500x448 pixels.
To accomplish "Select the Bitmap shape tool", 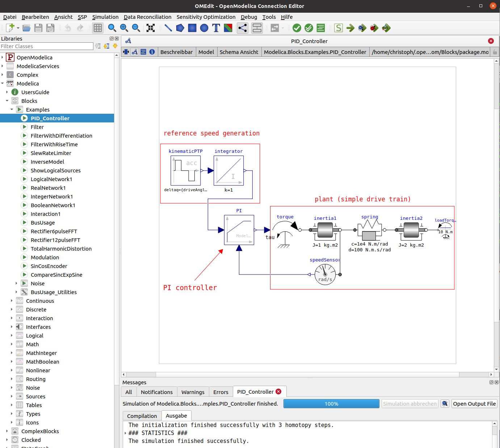I will point(228,28).
